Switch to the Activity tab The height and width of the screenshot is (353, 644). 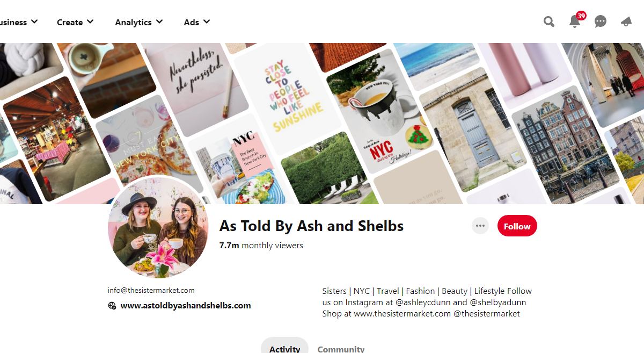[x=284, y=347]
